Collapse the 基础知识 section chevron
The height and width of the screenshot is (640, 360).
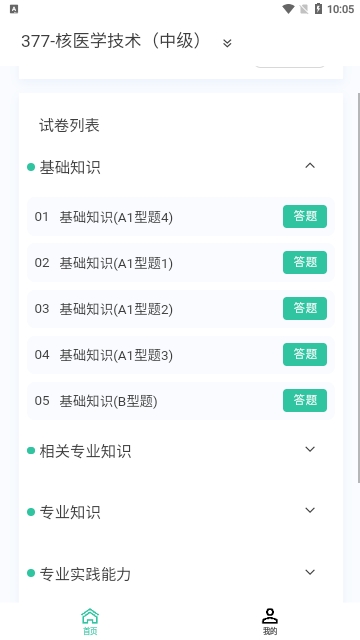[x=310, y=166]
